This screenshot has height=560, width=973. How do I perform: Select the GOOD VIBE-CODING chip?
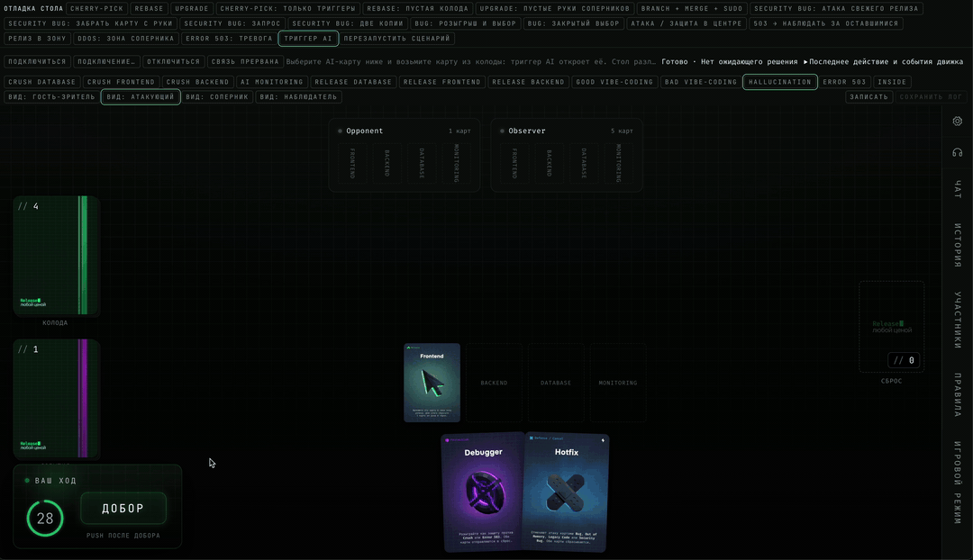614,82
